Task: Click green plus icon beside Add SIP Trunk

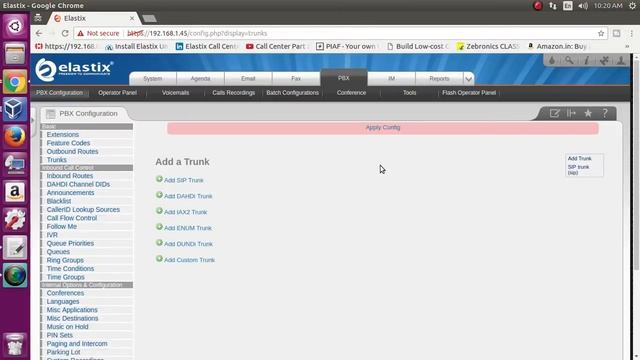Action: point(159,179)
